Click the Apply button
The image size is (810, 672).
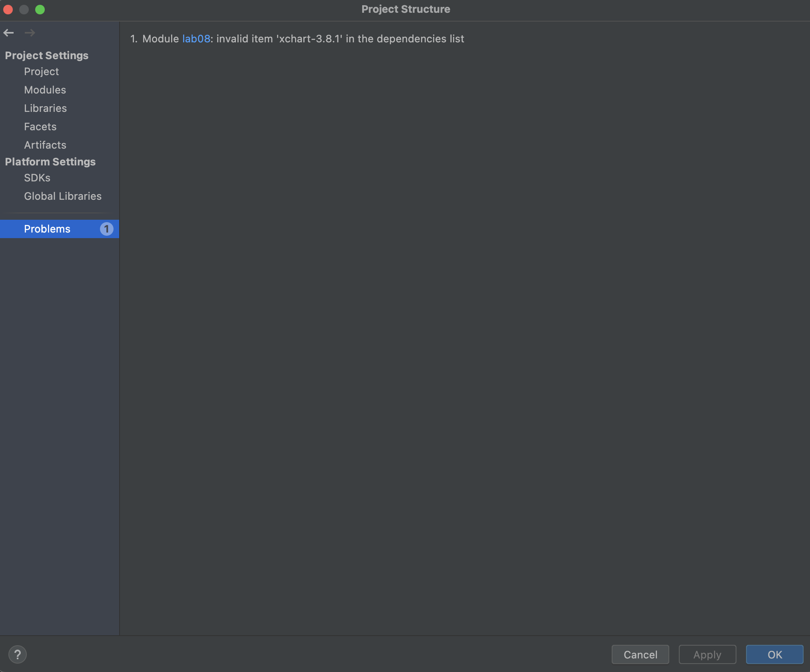tap(707, 654)
